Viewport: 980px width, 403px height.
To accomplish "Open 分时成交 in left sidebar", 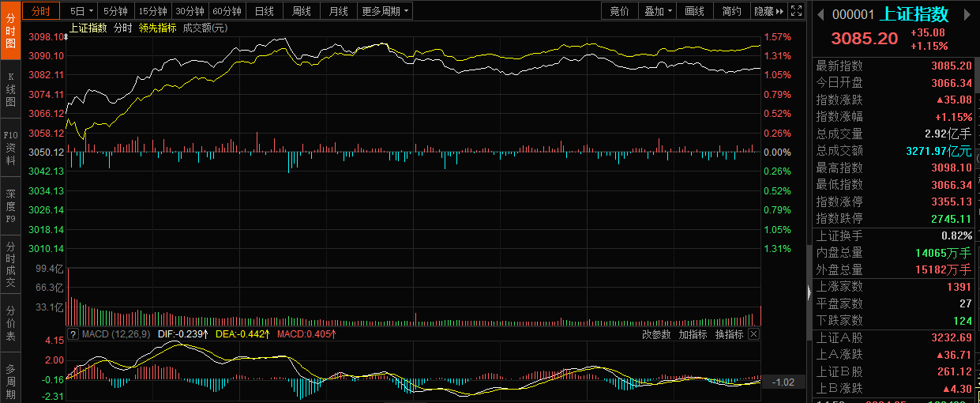I will coord(10,265).
